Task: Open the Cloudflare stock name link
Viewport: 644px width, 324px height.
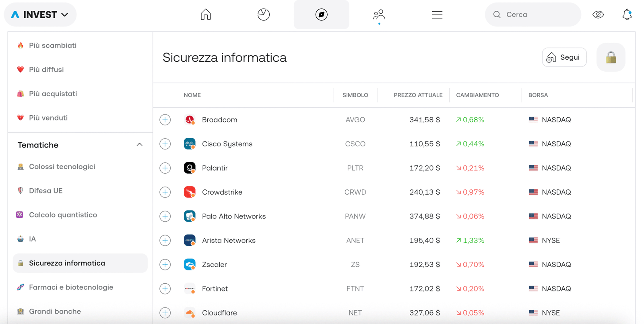Action: [x=219, y=313]
